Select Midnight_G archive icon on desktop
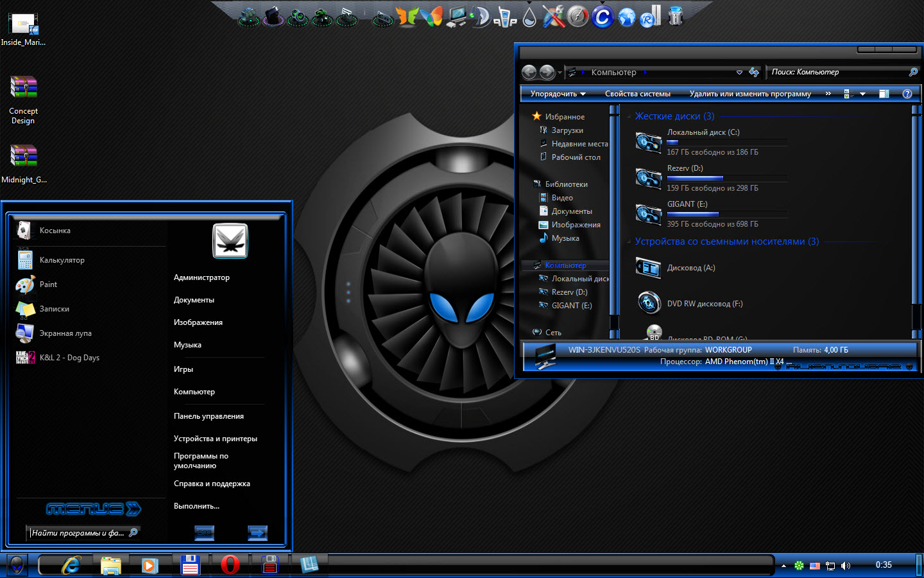Viewport: 924px width, 578px height. tap(24, 164)
